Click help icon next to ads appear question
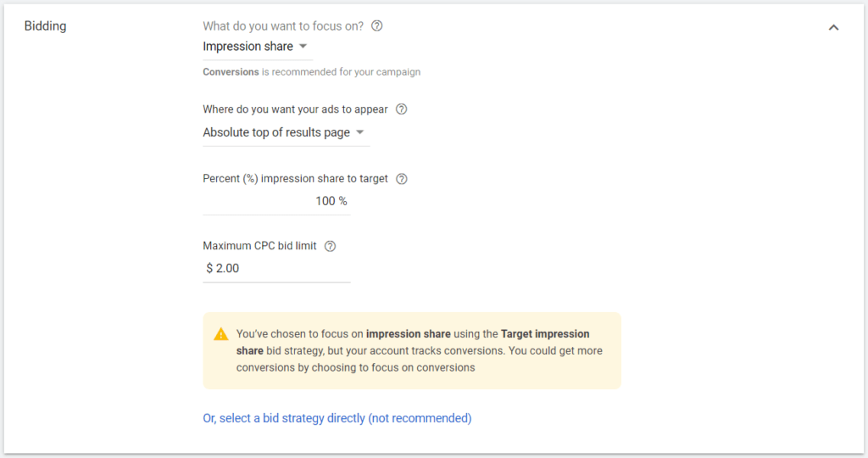The image size is (868, 458). [x=402, y=109]
